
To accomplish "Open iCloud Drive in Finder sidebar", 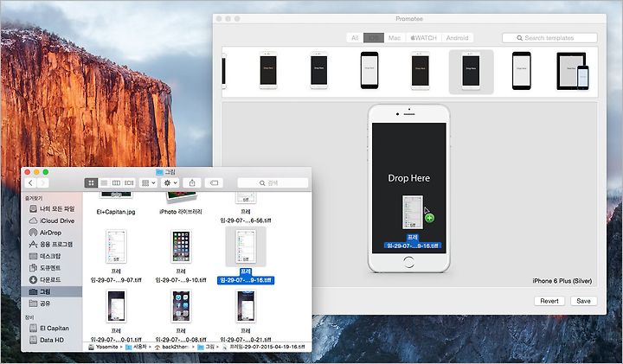I will pyautogui.click(x=52, y=220).
